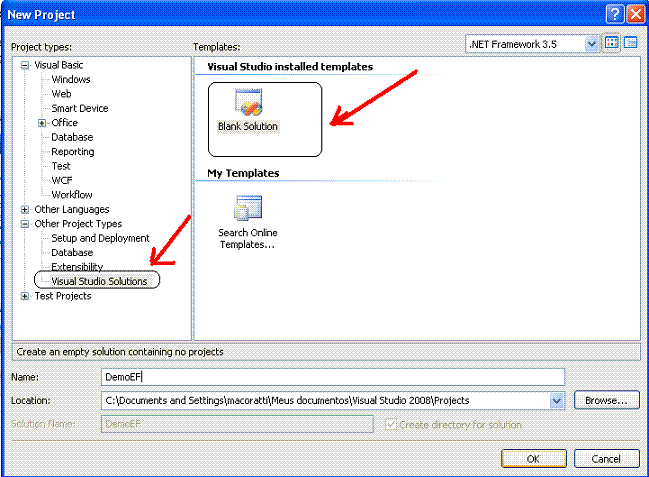Collapse the Other Project Types node
The width and height of the screenshot is (649, 477).
[25, 224]
